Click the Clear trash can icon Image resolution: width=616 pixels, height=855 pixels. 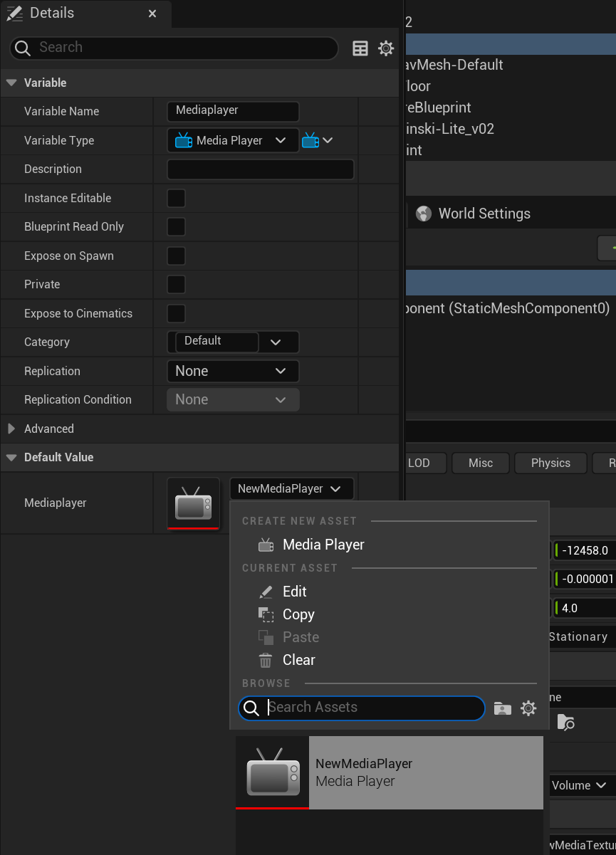coord(266,660)
